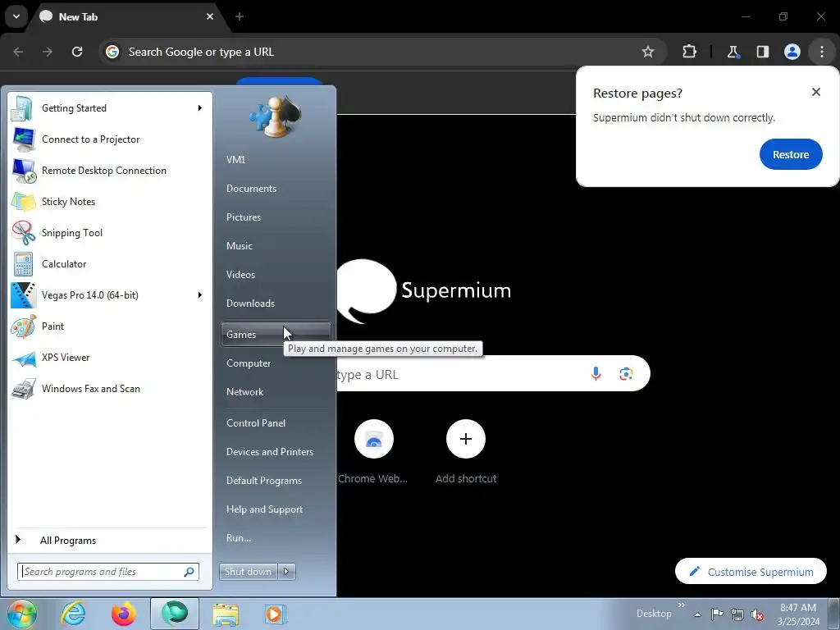Click the Restore button
The height and width of the screenshot is (630, 840).
point(791,154)
